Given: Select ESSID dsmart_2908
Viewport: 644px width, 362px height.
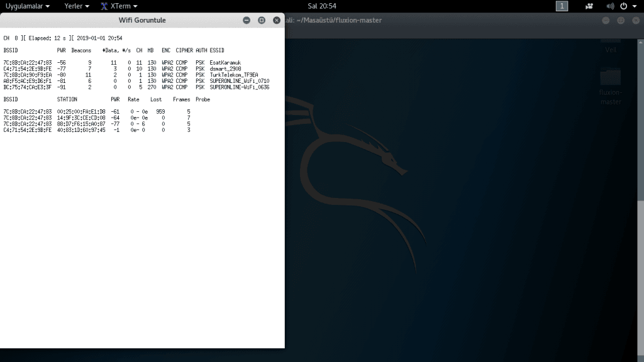Looking at the screenshot, I should [x=225, y=69].
